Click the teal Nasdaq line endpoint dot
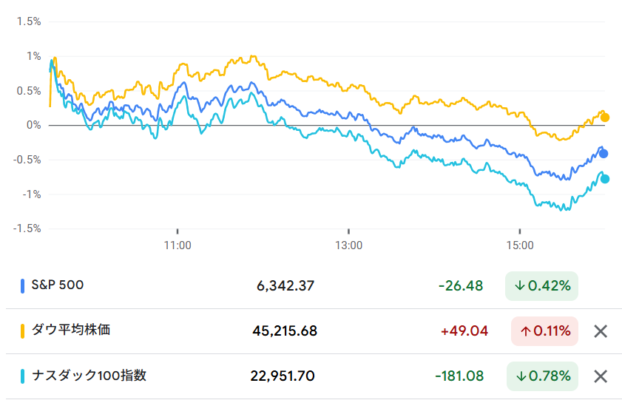 605,179
